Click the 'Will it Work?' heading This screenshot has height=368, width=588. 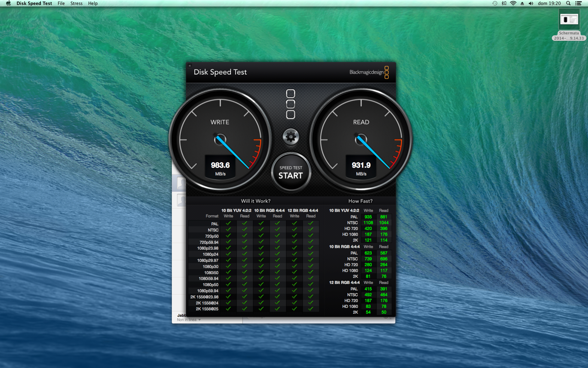click(256, 201)
